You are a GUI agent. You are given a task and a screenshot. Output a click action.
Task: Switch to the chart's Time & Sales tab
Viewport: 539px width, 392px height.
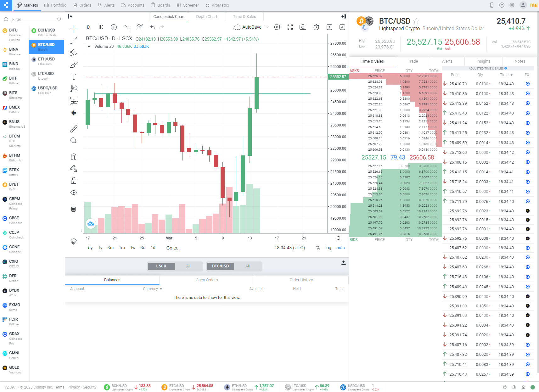click(244, 17)
